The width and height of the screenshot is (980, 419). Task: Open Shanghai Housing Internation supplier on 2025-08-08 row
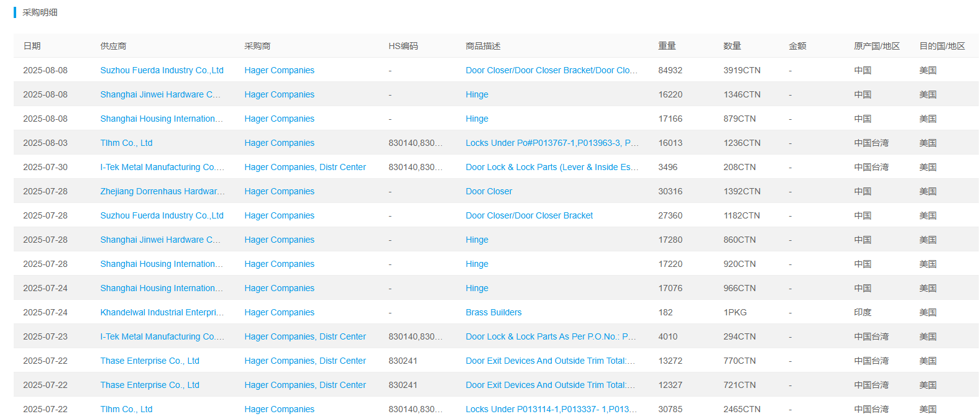[162, 119]
